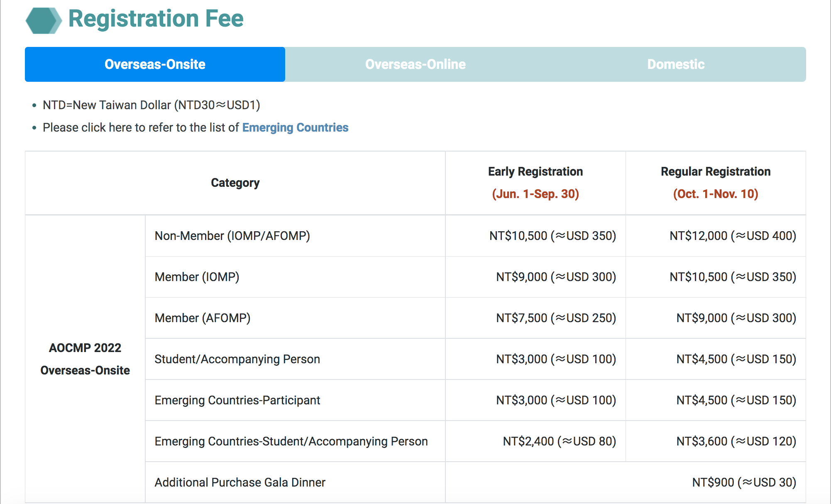The height and width of the screenshot is (504, 831).
Task: Click the Additional Purchase Gala Dinner cell
Action: (x=240, y=482)
